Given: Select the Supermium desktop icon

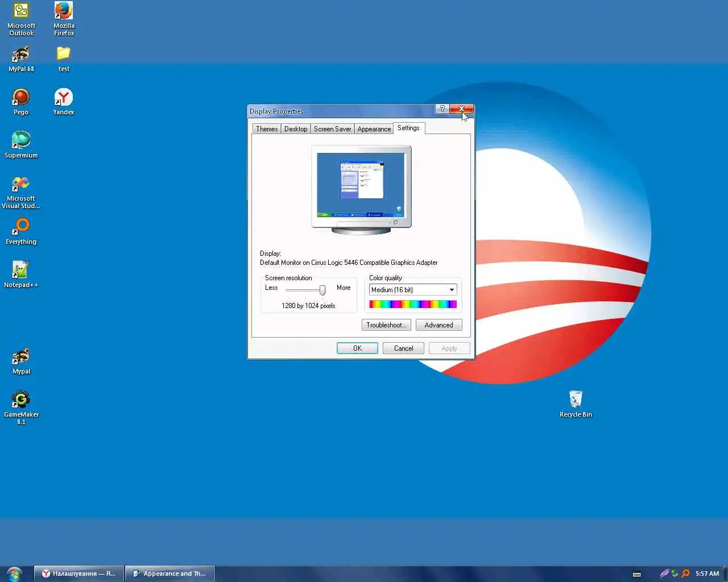Looking at the screenshot, I should tap(21, 145).
